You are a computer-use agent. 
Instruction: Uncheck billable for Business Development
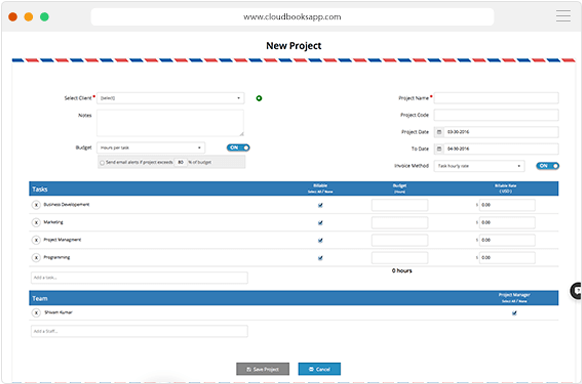click(x=320, y=205)
